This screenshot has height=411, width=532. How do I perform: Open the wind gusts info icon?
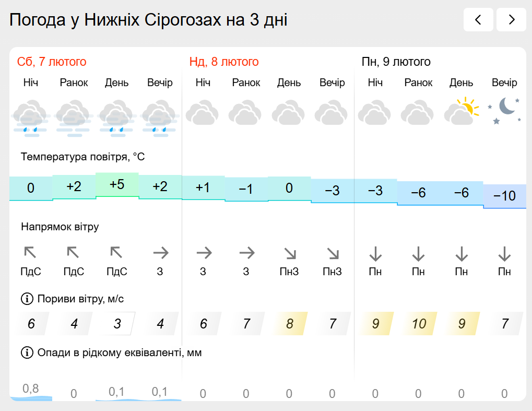pyautogui.click(x=27, y=299)
